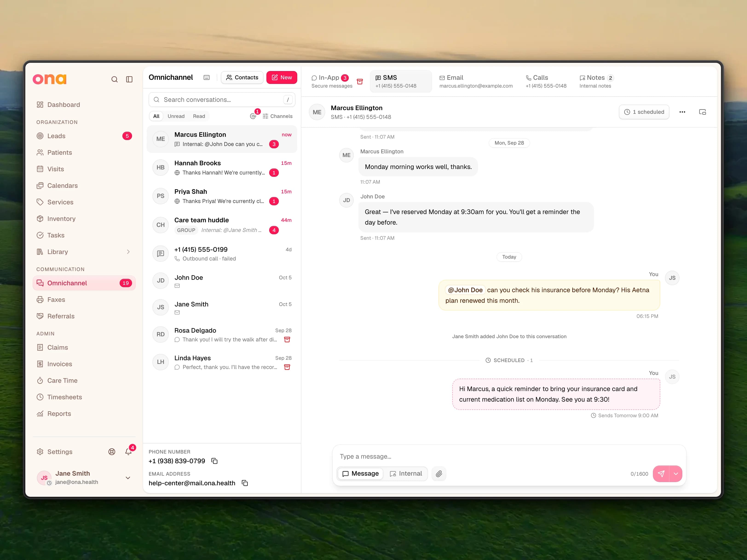
Task: Open mentions filter with @ icon
Action: click(253, 116)
